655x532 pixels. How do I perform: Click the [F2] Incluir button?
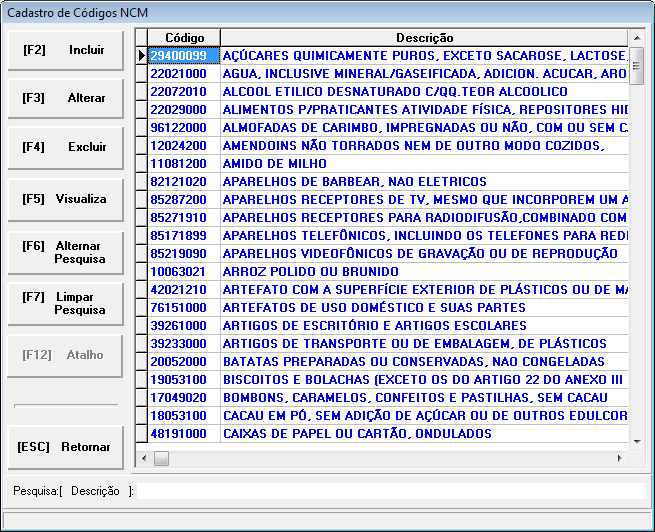pyautogui.click(x=64, y=50)
